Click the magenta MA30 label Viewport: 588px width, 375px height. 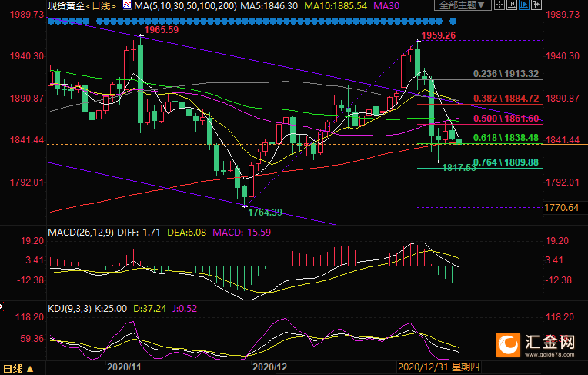click(x=386, y=6)
